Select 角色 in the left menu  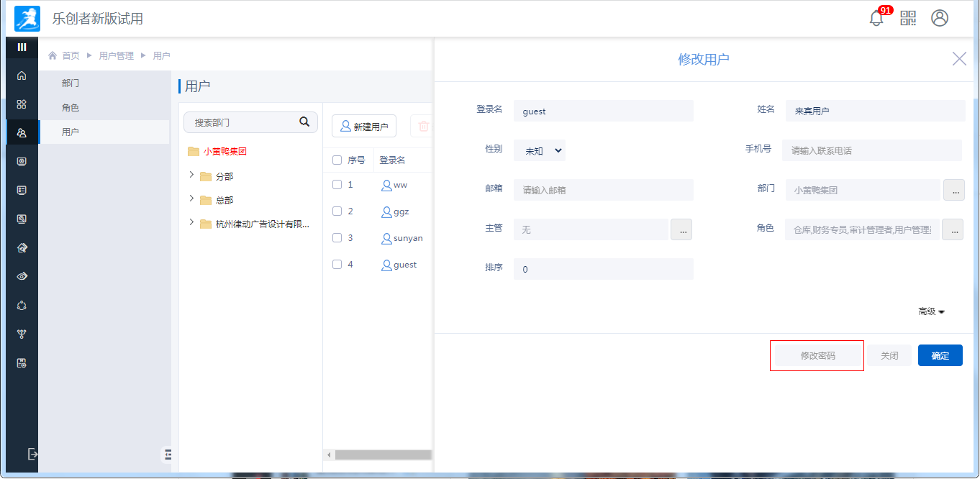coord(71,108)
